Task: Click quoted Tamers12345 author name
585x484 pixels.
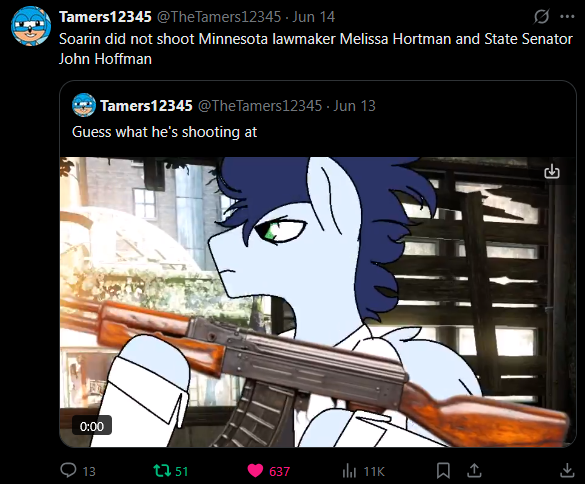Action: [146, 106]
